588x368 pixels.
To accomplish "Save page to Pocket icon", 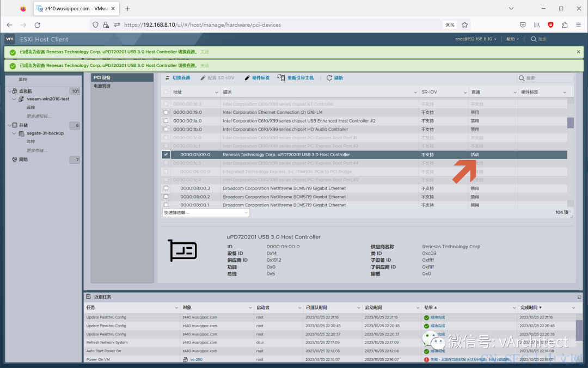I will click(523, 24).
